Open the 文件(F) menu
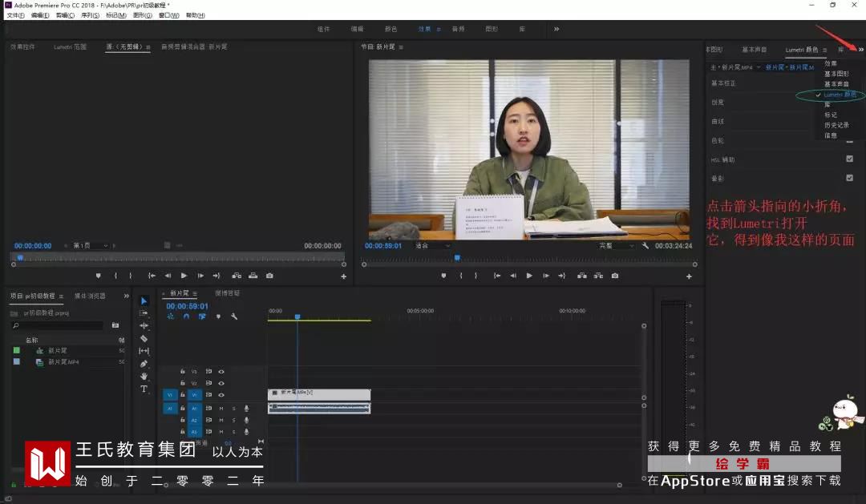This screenshot has width=866, height=504. [15, 15]
